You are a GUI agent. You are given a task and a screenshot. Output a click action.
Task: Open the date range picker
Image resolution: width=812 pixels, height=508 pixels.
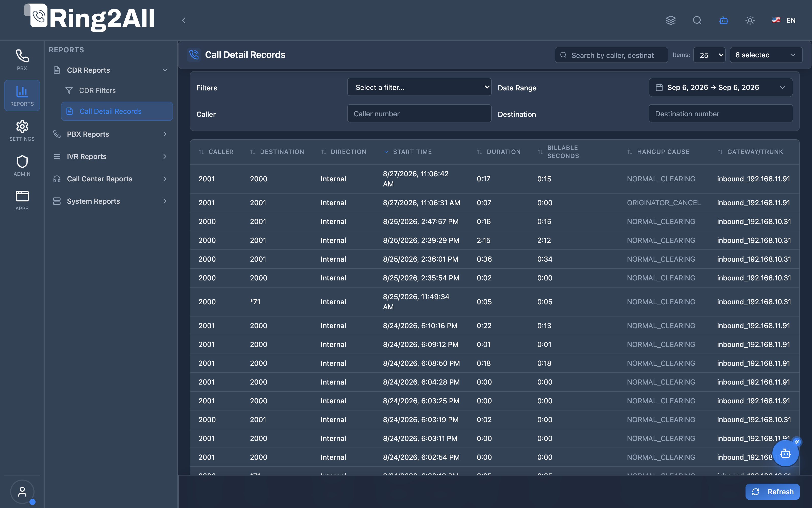click(x=721, y=87)
